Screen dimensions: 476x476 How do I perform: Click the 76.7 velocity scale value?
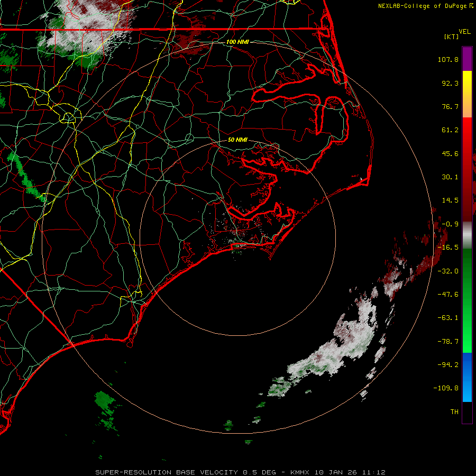coord(450,106)
